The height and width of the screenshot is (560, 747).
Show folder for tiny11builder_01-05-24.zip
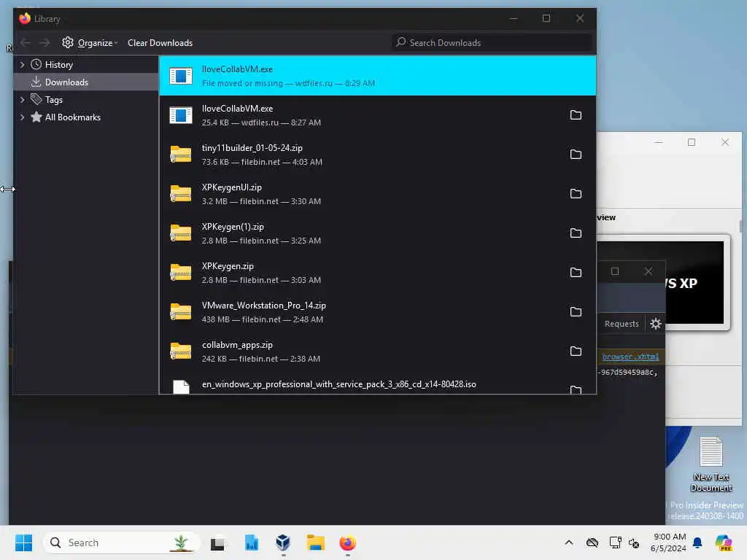point(576,155)
